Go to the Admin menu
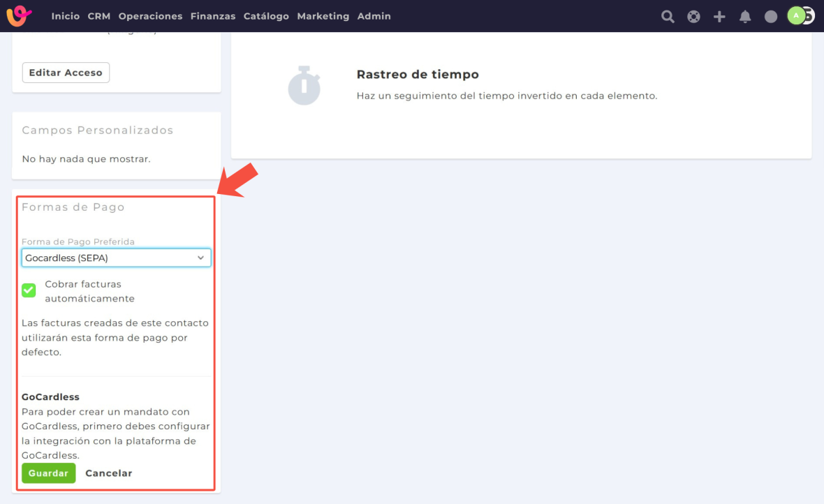This screenshot has width=824, height=504. click(x=374, y=16)
